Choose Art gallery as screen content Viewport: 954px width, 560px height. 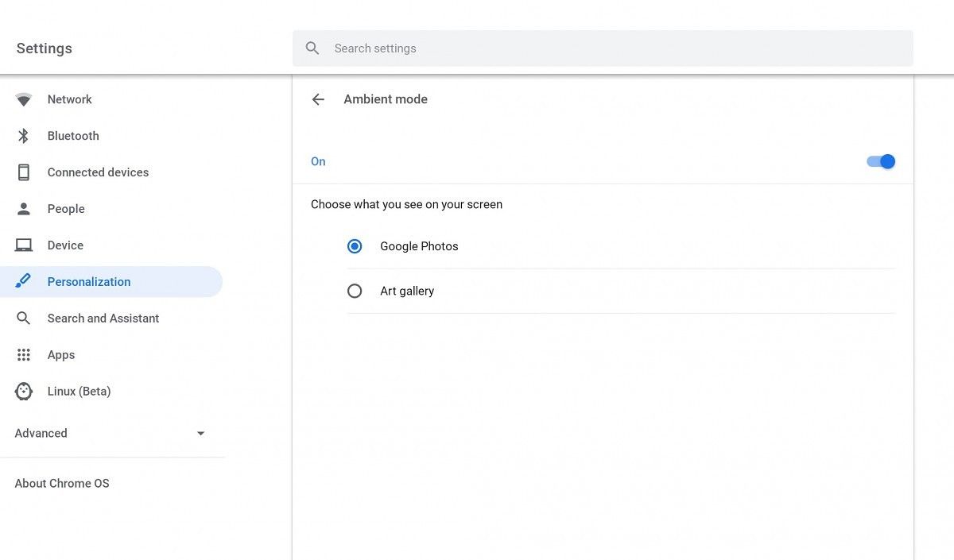click(355, 291)
